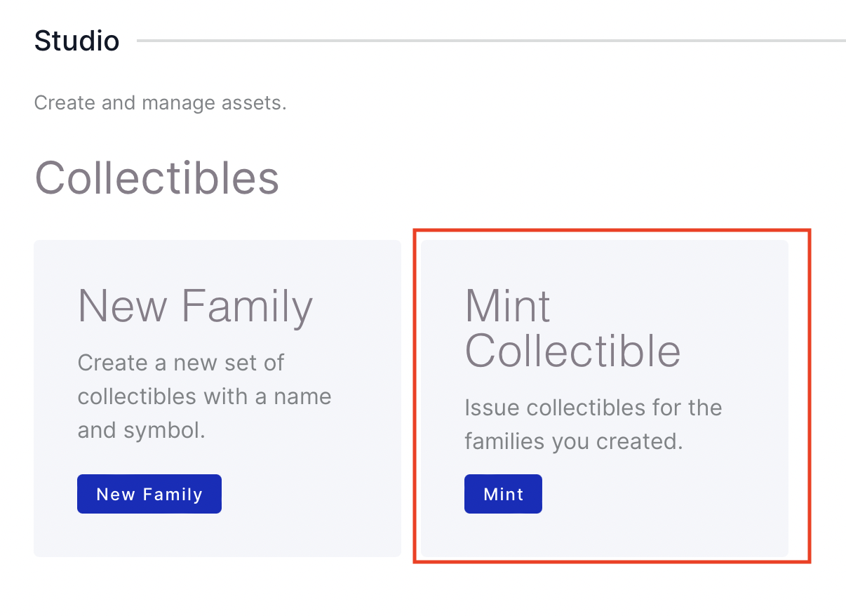Image resolution: width=846 pixels, height=616 pixels.
Task: Click "Issue collectibles for the" text line
Action: [x=593, y=408]
